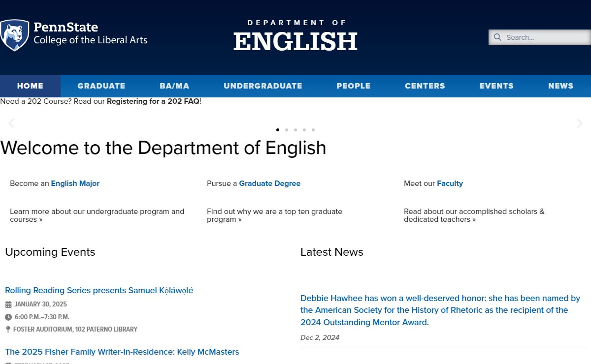The height and width of the screenshot is (364, 591).
Task: Select the fourth carousel dot
Action: 304,130
